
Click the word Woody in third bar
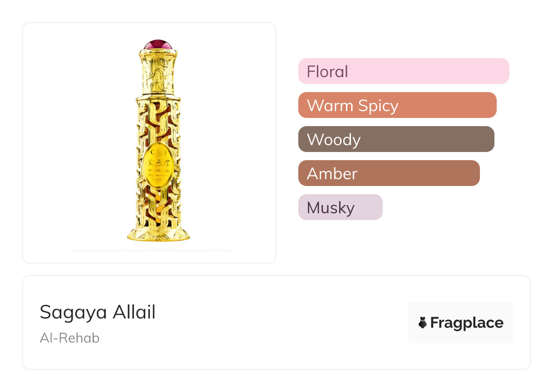point(334,139)
